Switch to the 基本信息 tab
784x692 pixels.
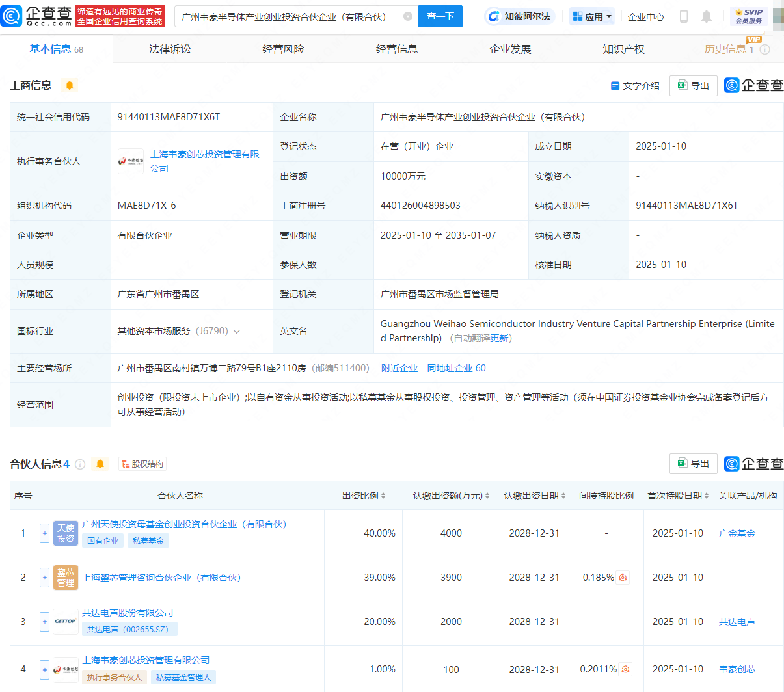(56, 49)
